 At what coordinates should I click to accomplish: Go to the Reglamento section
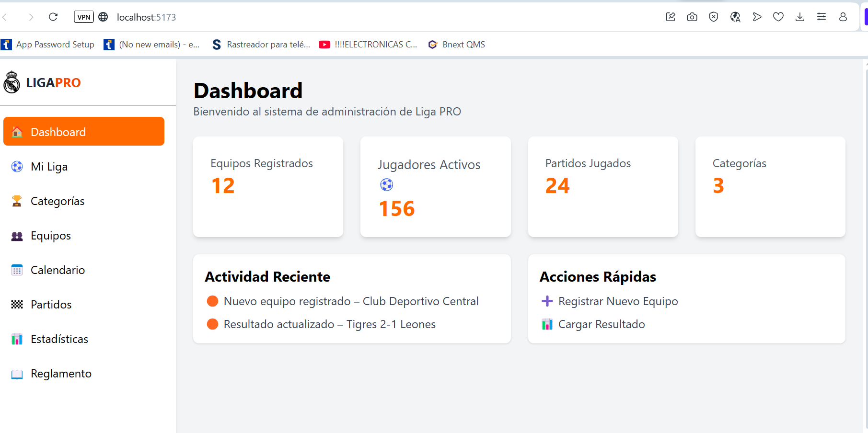(x=61, y=374)
